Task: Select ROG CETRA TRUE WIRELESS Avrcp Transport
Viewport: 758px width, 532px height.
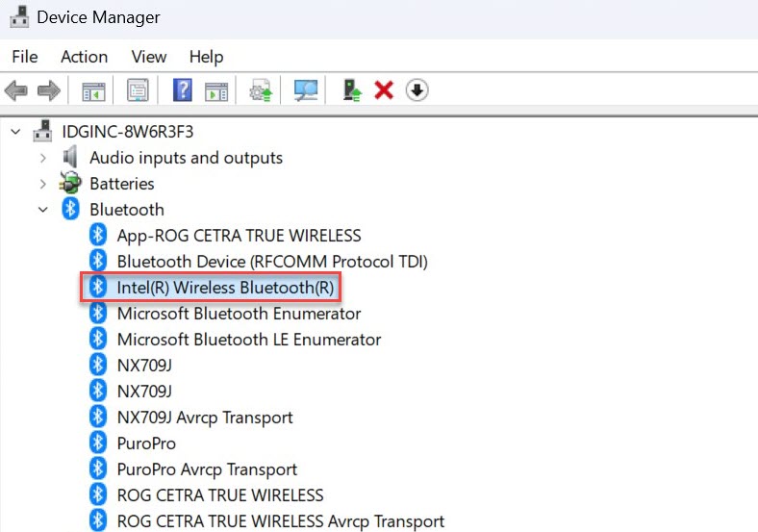Action: coord(280,521)
